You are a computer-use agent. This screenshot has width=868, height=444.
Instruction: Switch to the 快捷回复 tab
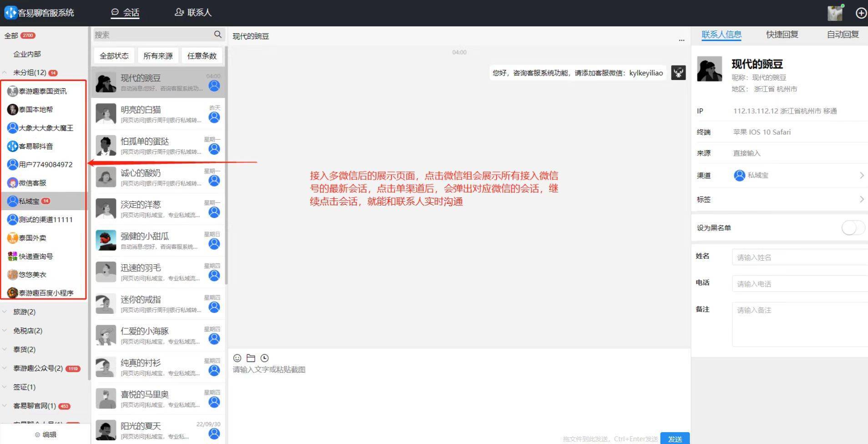pos(782,34)
